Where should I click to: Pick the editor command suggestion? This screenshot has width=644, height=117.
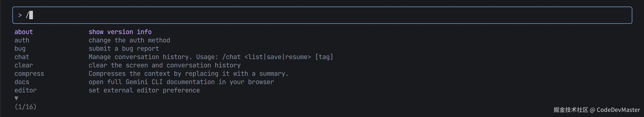coord(26,90)
